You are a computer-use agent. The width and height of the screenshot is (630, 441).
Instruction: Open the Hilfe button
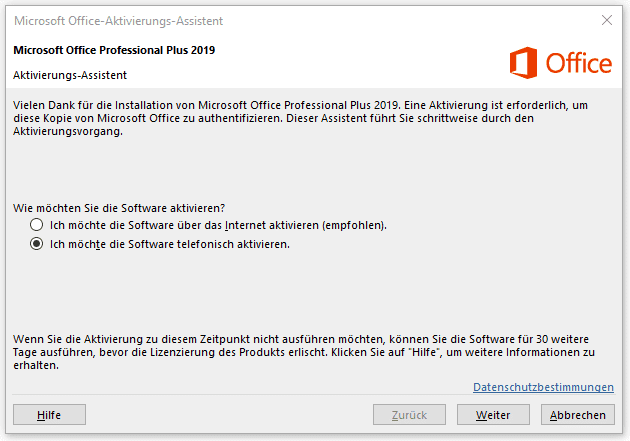[49, 414]
